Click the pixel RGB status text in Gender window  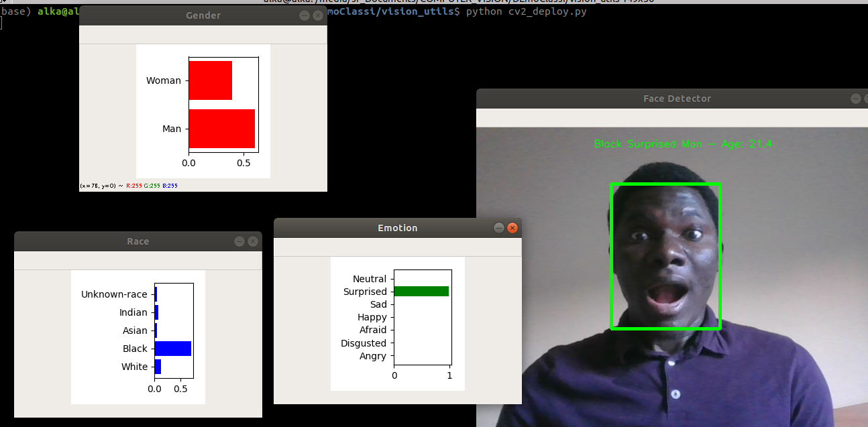[x=129, y=186]
